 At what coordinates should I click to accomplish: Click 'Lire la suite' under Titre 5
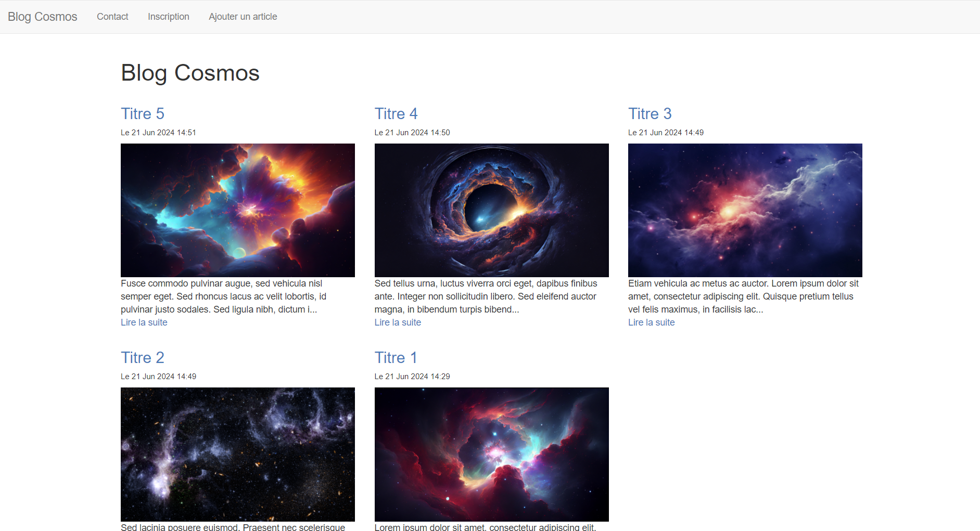pyautogui.click(x=144, y=322)
